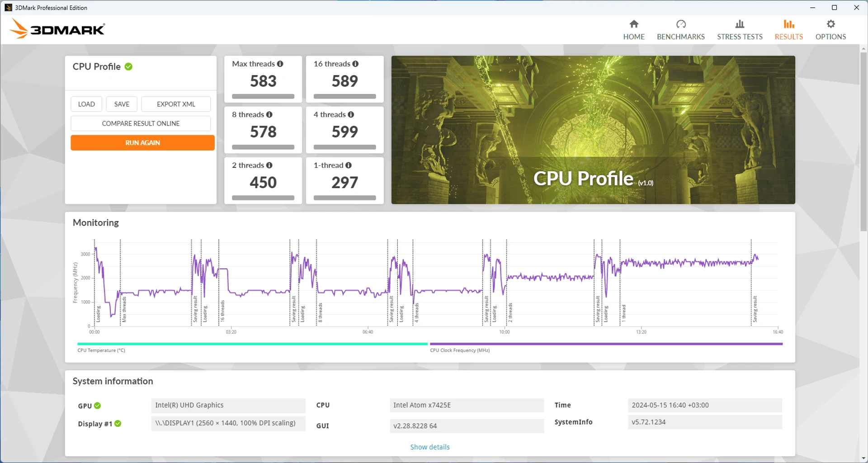This screenshot has width=868, height=463.
Task: Click the orange RUN AGAIN button
Action: (142, 143)
